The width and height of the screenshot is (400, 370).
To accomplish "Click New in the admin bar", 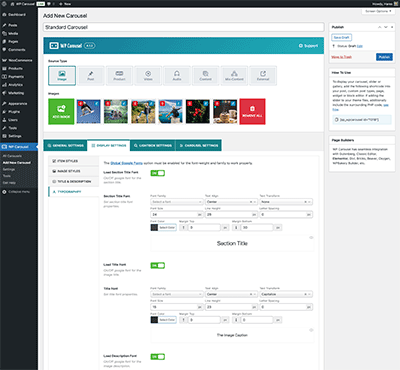I will point(65,4).
